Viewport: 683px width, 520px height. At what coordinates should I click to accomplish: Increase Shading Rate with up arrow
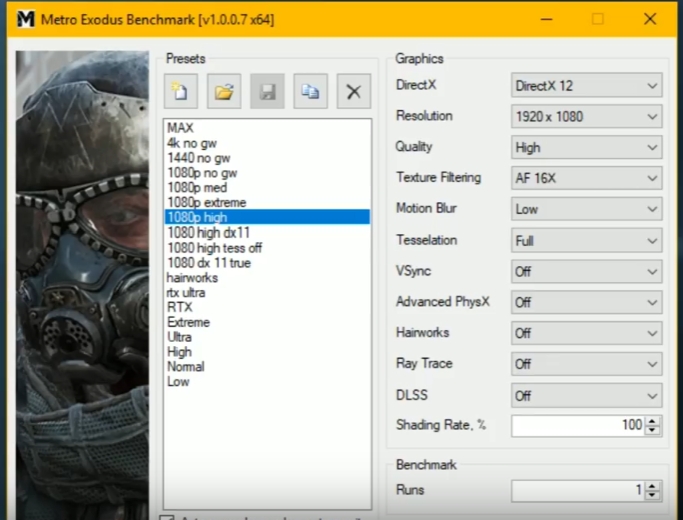(x=652, y=421)
